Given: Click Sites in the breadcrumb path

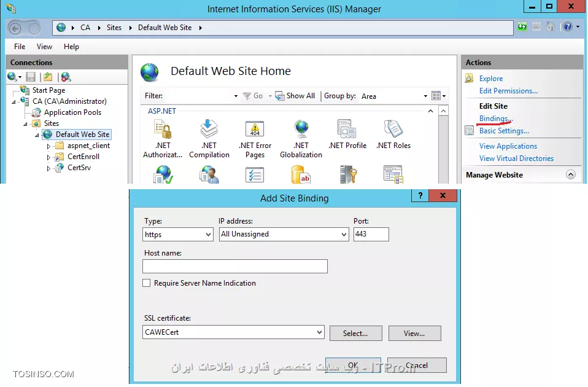Looking at the screenshot, I should [x=114, y=28].
